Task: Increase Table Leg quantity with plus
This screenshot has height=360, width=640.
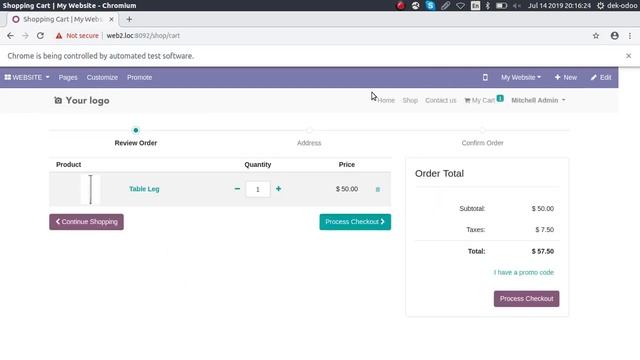Action: [278, 189]
